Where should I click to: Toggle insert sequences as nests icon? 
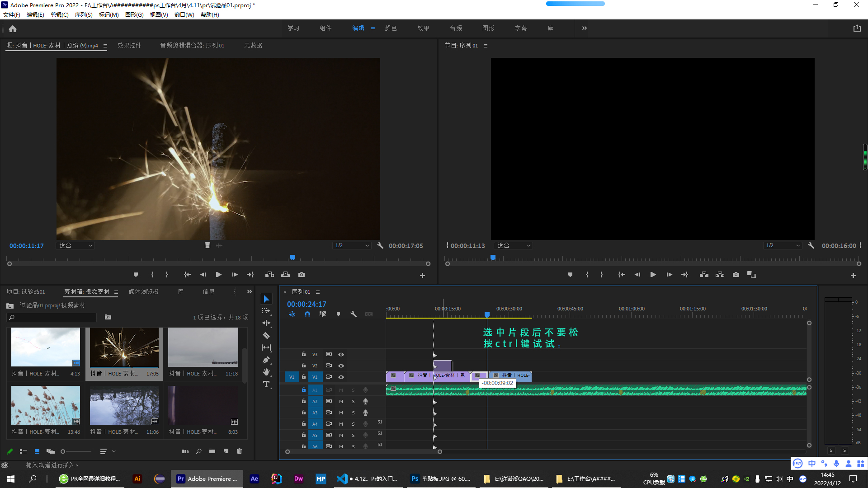coord(292,314)
